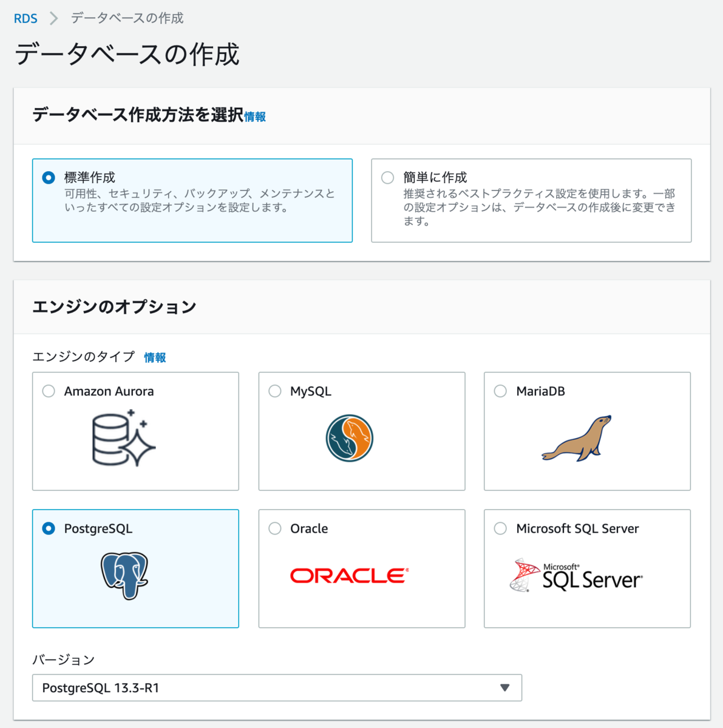Choose the Microsoft SQL Server radio button
Viewport: 723px width, 728px height.
pos(500,528)
